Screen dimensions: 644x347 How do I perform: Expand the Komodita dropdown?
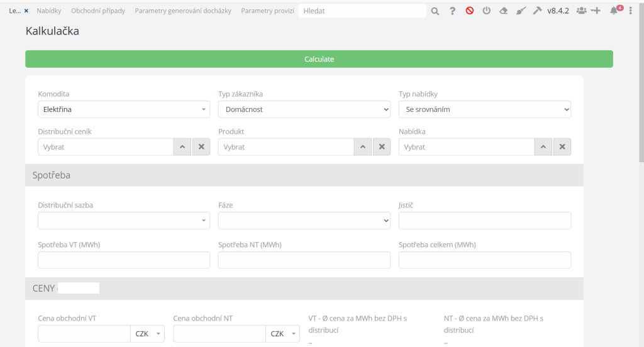pos(124,109)
